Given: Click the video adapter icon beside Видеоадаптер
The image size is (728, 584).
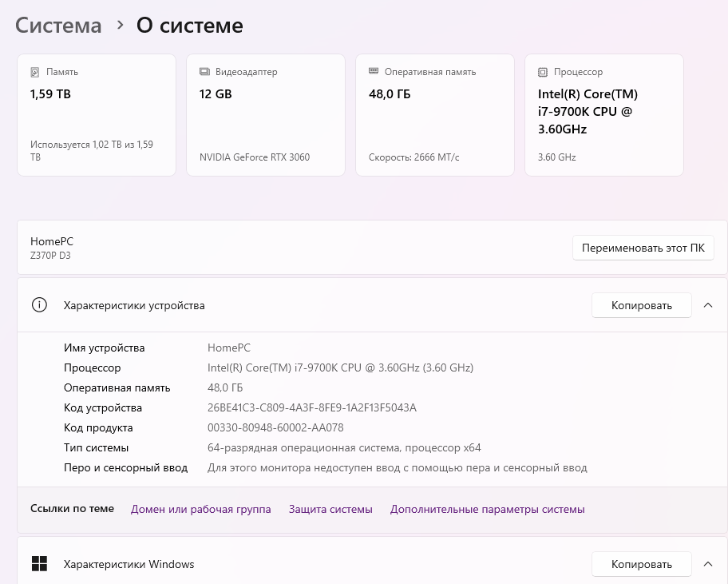Looking at the screenshot, I should pos(204,72).
